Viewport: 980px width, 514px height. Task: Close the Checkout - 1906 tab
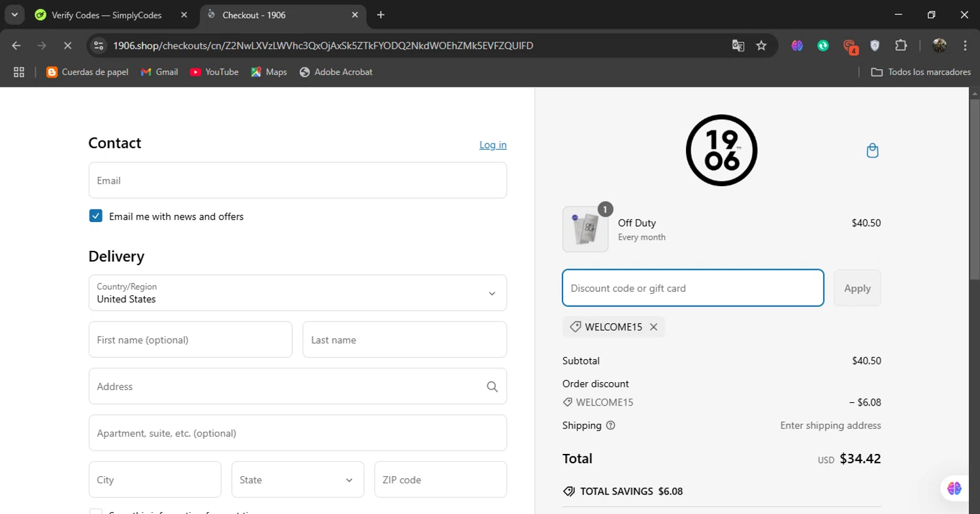point(355,14)
